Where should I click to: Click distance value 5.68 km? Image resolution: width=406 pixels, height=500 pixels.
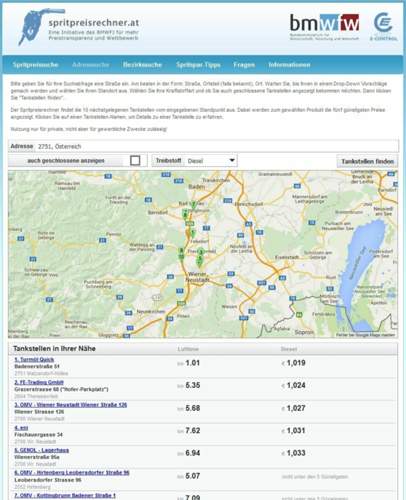pyautogui.click(x=192, y=408)
